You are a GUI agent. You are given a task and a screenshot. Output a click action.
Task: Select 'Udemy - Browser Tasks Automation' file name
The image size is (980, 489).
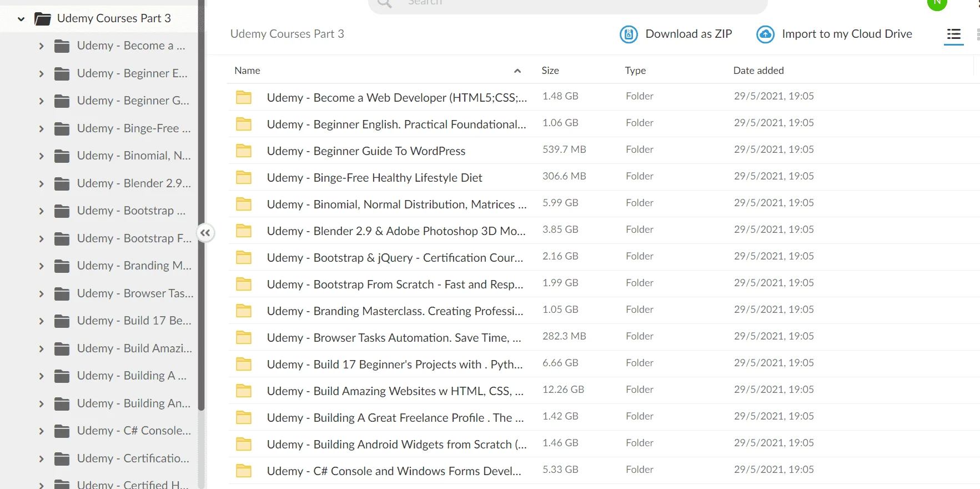[394, 338]
